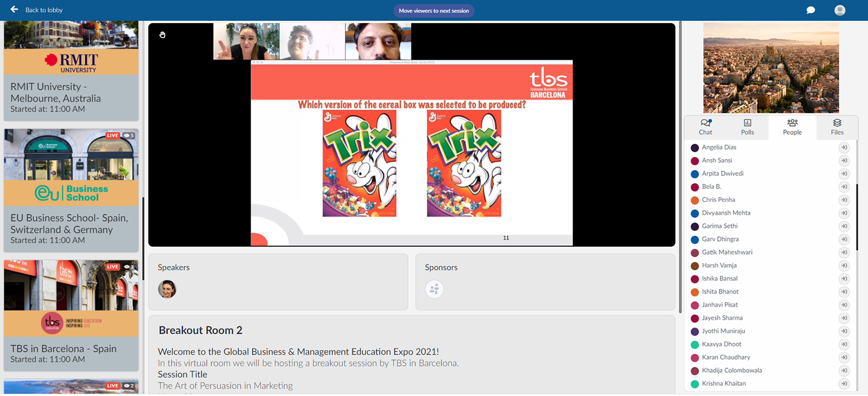
Task: Open the speaker's avatar under Speakers
Action: click(x=167, y=289)
